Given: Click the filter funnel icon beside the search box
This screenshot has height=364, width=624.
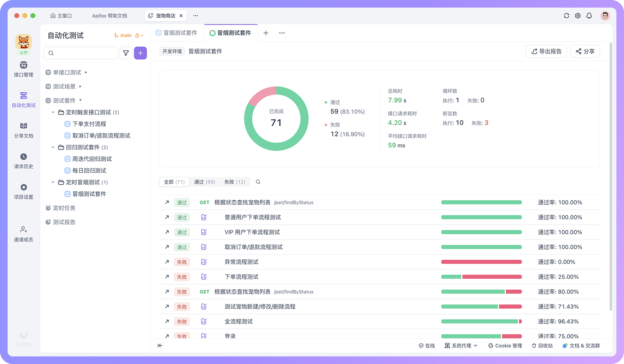Looking at the screenshot, I should point(126,53).
